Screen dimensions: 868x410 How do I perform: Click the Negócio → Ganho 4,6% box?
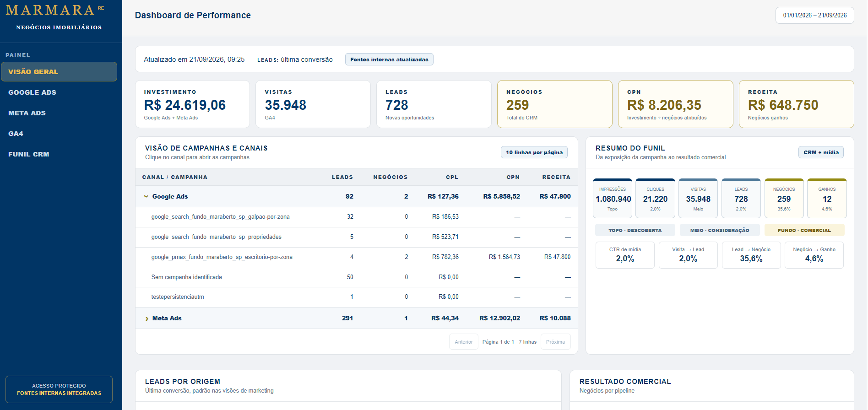814,255
